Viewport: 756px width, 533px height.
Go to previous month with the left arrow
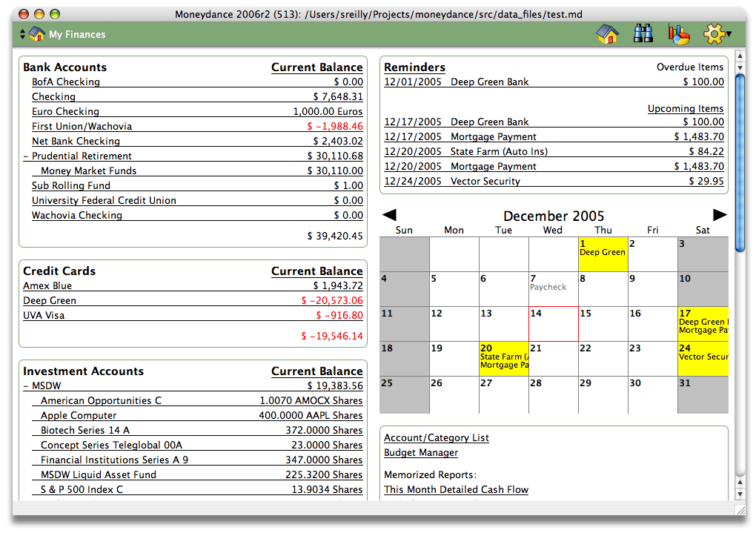click(389, 215)
